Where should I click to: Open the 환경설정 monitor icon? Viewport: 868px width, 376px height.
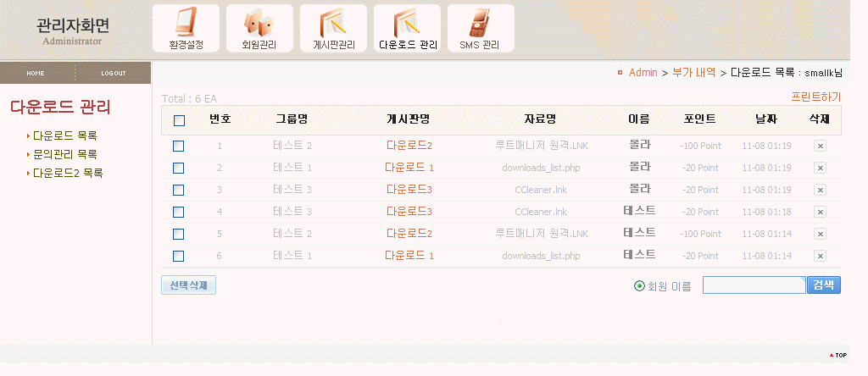[186, 28]
